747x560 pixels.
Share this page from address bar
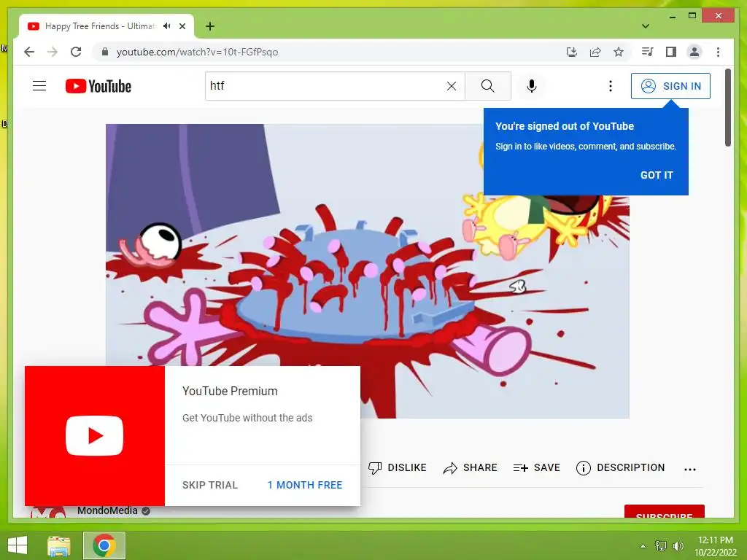tap(595, 52)
